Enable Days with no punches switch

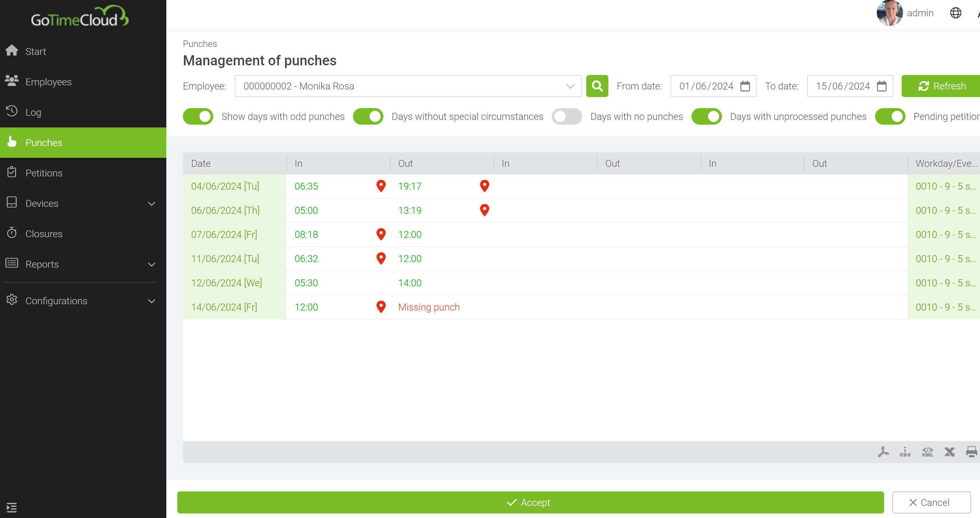coord(567,116)
